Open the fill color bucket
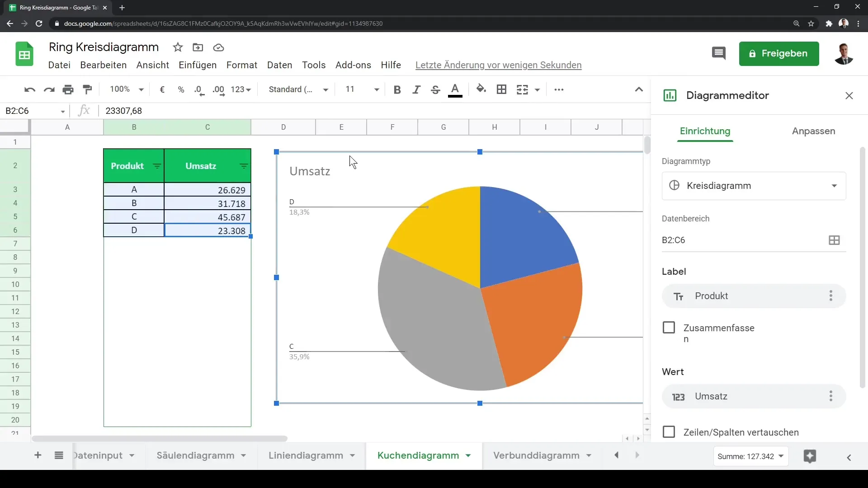This screenshot has width=868, height=488. (x=481, y=89)
